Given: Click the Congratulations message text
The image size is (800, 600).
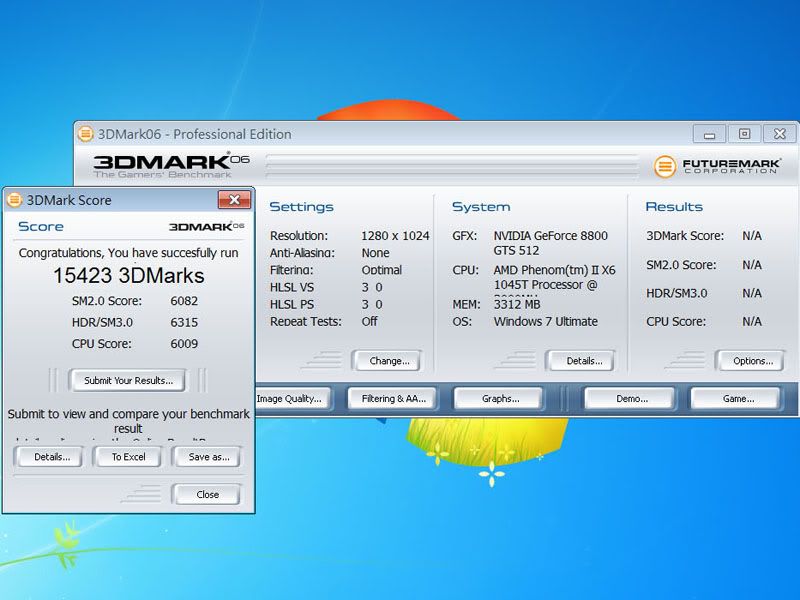Looking at the screenshot, I should pyautogui.click(x=129, y=253).
